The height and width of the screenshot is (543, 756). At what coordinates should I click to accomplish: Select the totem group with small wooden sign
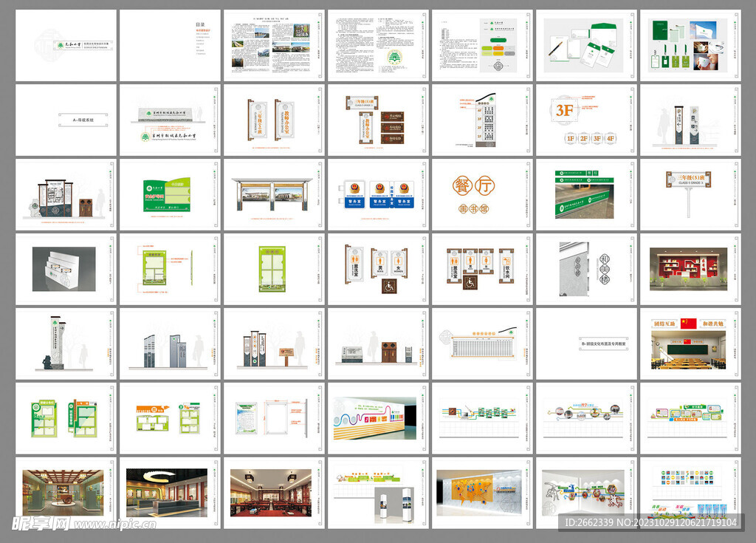tap(275, 344)
